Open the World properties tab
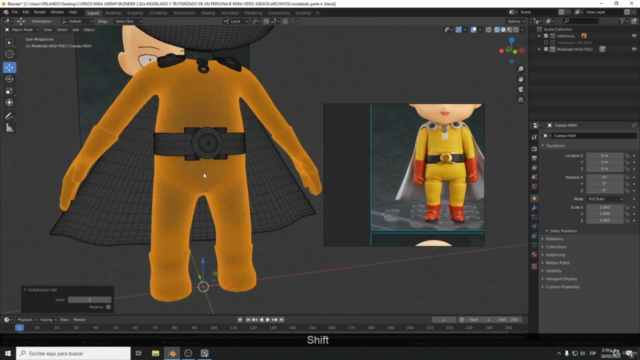Screen dimensions: 640x360 534,187
